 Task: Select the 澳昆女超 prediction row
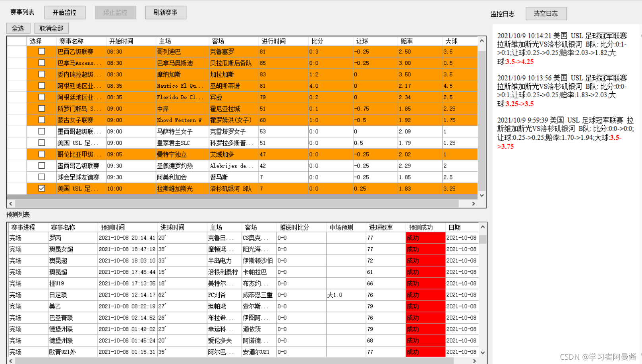[243, 249]
